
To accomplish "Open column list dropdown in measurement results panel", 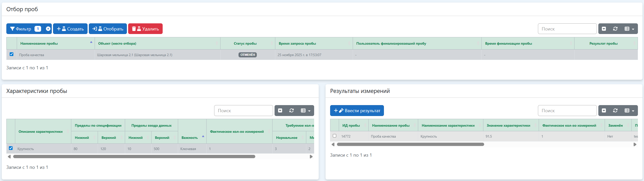I will pyautogui.click(x=629, y=110).
